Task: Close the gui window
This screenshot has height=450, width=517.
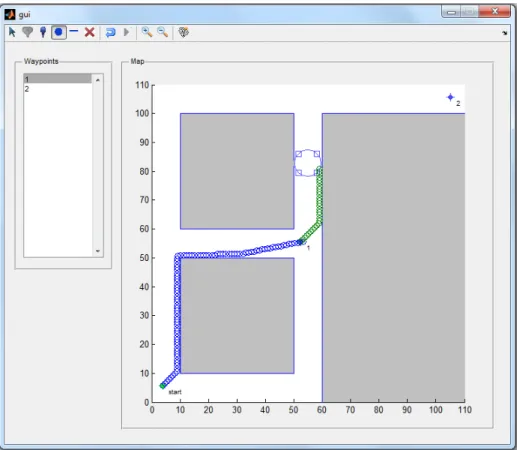Action: click(495, 12)
